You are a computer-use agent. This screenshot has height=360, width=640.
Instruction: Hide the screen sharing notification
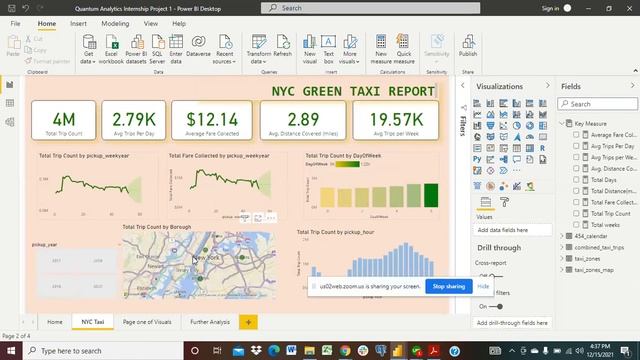point(483,286)
